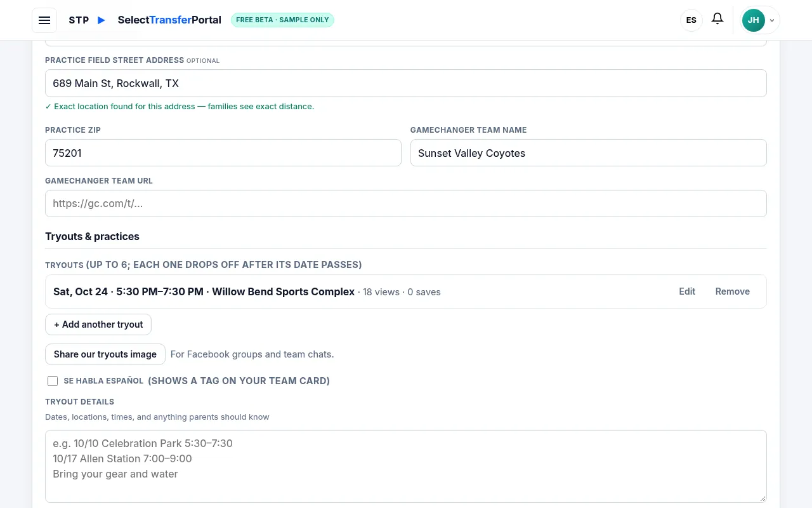Click the STP blue arrow logo
812x508 pixels.
pos(101,20)
